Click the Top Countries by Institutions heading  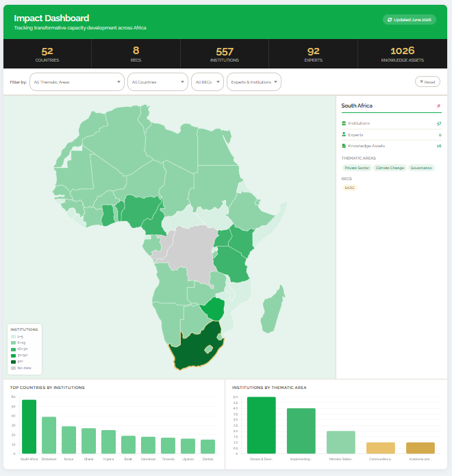[x=47, y=388]
